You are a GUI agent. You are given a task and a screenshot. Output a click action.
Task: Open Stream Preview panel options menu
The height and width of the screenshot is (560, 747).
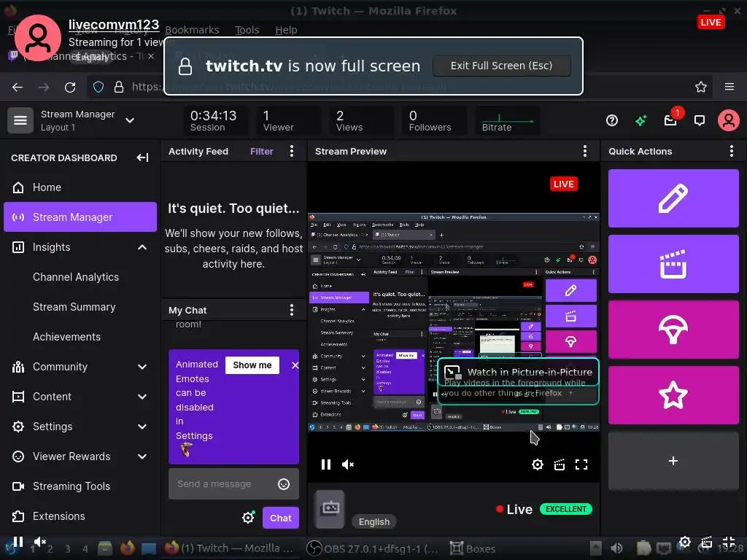pyautogui.click(x=585, y=151)
